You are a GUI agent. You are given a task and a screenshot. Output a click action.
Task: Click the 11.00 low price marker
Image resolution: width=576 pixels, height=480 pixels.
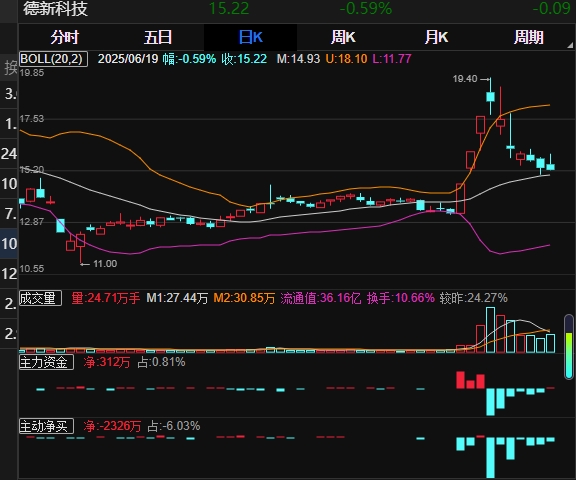coord(105,264)
